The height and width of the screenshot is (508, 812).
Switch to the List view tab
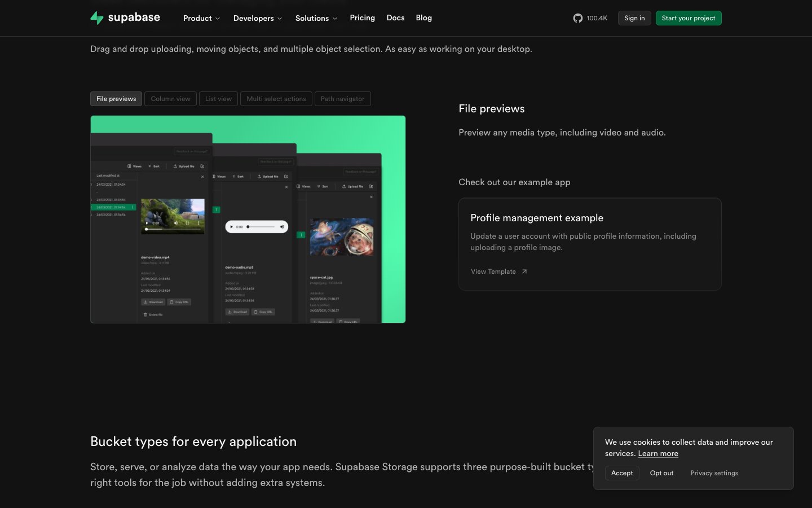tap(218, 99)
